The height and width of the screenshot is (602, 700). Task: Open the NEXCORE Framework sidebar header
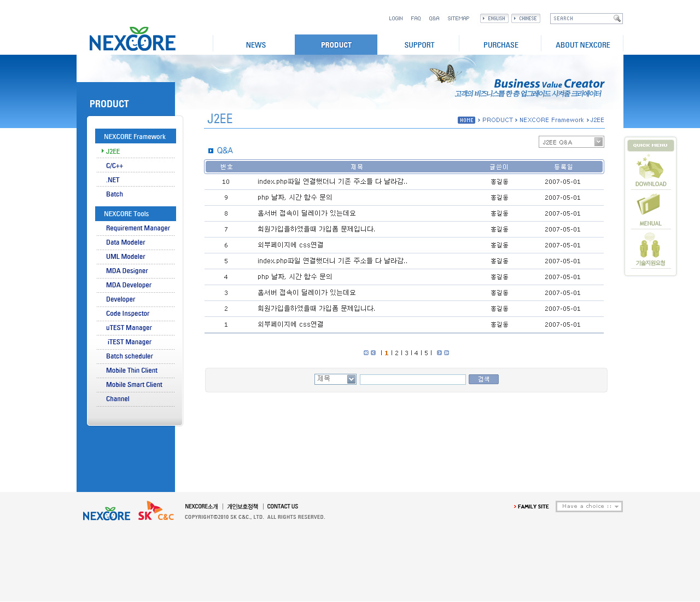tap(136, 136)
